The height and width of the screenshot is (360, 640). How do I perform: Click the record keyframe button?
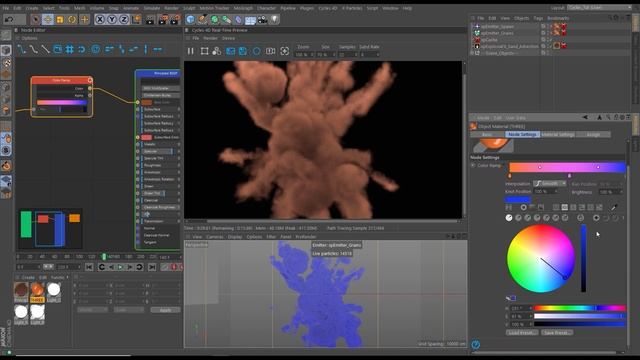point(175,267)
